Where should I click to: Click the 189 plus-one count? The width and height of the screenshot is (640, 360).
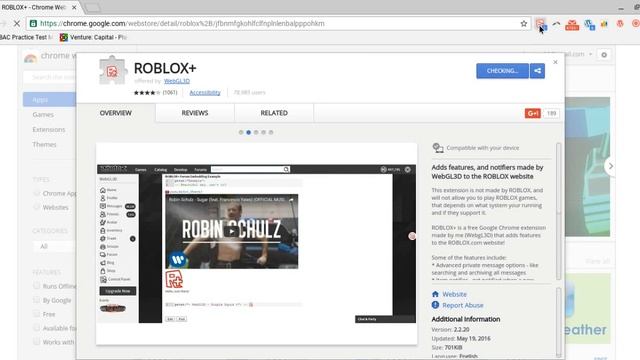(551, 113)
